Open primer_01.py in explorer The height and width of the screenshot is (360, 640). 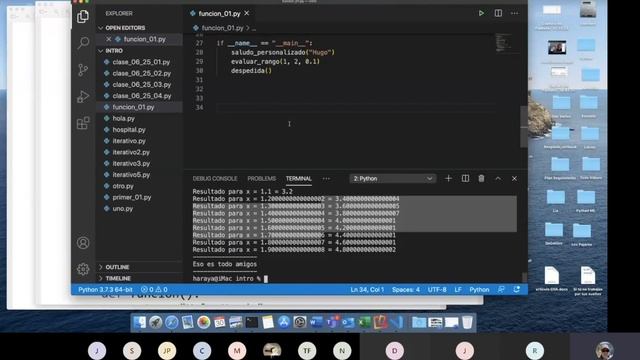[131, 197]
